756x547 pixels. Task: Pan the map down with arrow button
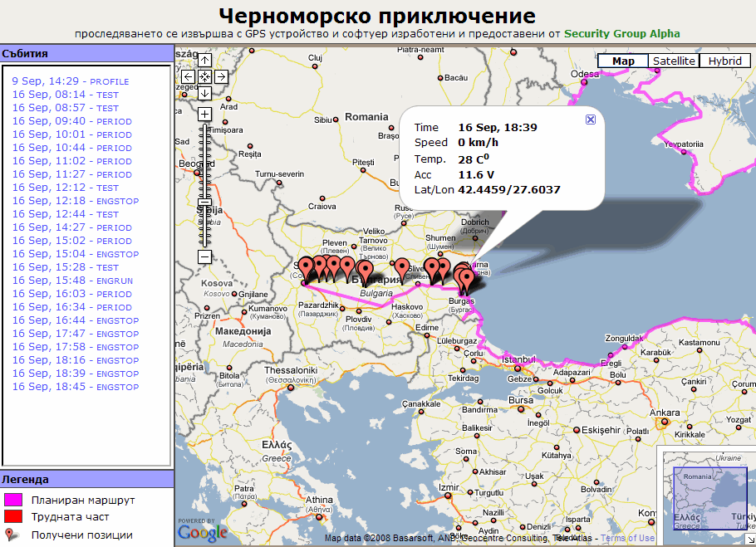tap(204, 92)
